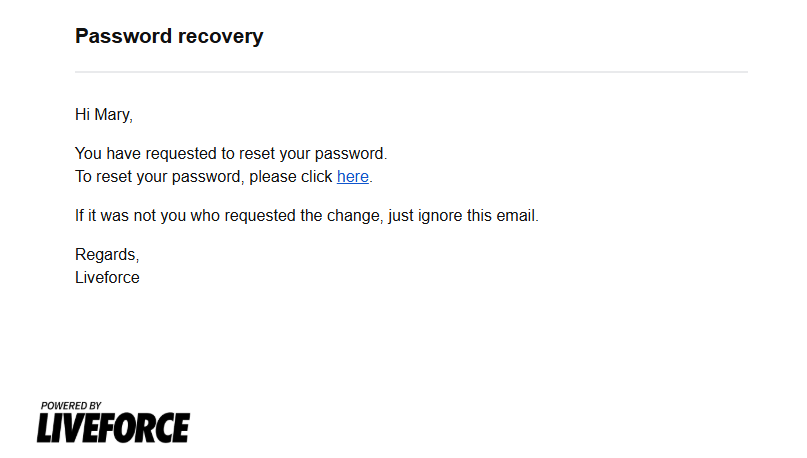Click the horizontal divider under the heading
Screen dimensions: 807x458
[x=411, y=72]
